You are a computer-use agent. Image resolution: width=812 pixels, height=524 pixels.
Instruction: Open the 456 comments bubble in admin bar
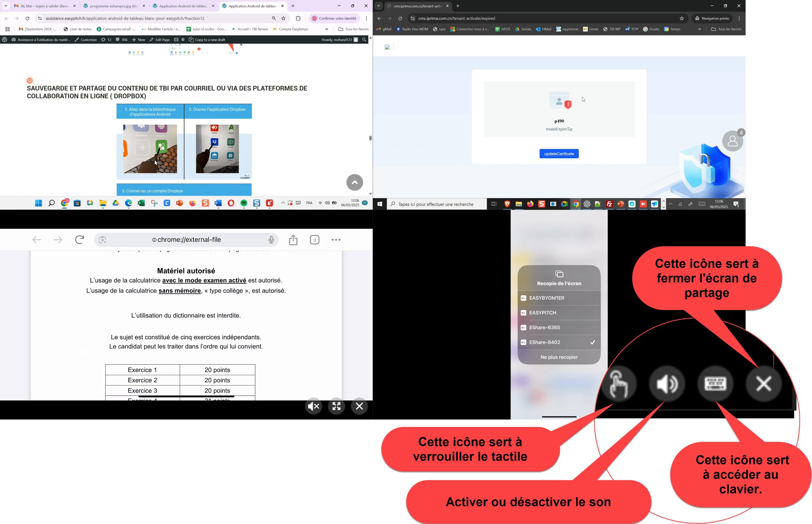pos(121,40)
